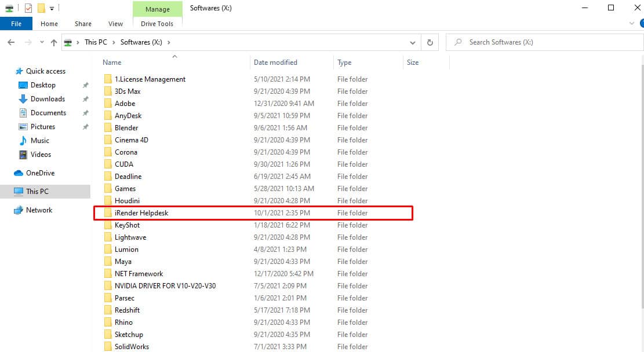Screen dimensions: 644x352
Task: Open the Recent locations dropdown arrow
Action: point(42,42)
